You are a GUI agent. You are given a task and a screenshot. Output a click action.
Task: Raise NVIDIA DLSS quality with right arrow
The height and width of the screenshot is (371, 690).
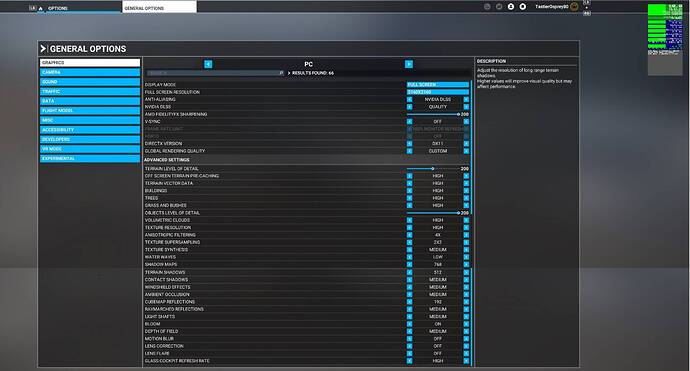coord(466,107)
